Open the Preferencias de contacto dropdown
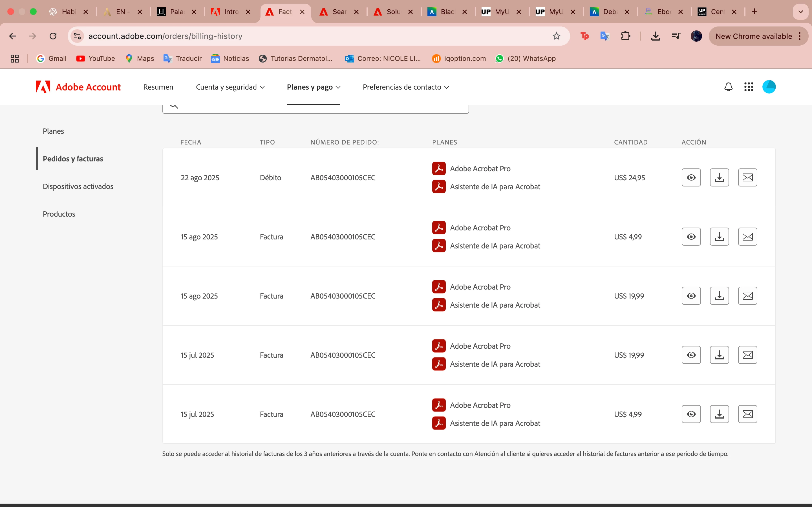Screen dimensions: 812x507 pyautogui.click(x=406, y=87)
